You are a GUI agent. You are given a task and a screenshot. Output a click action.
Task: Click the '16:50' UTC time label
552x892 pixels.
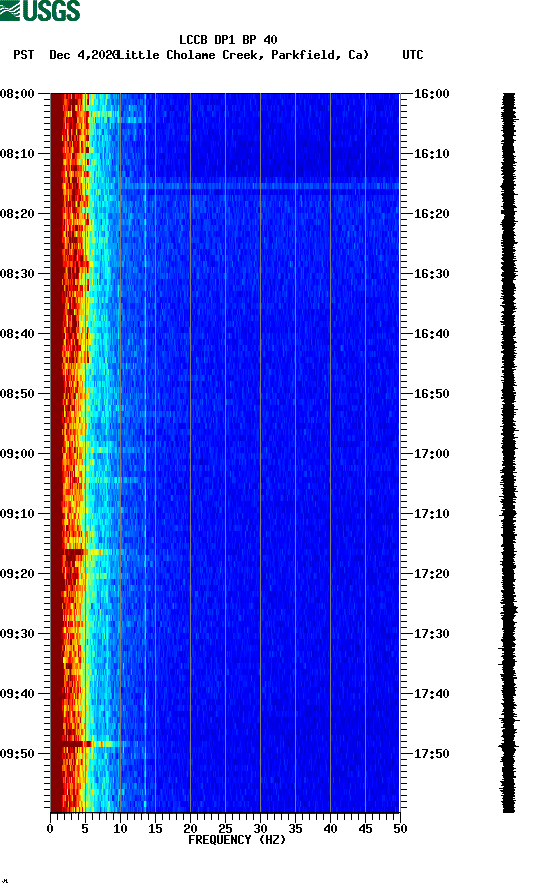coord(431,394)
